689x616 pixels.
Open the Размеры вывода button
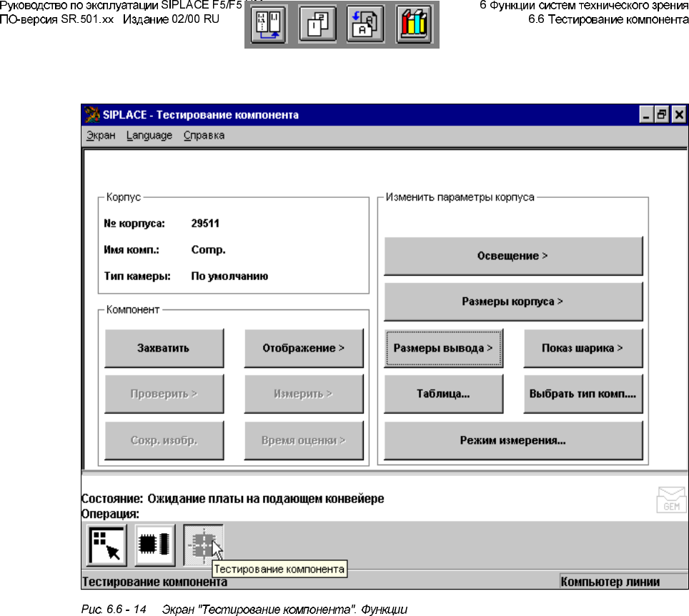point(443,348)
